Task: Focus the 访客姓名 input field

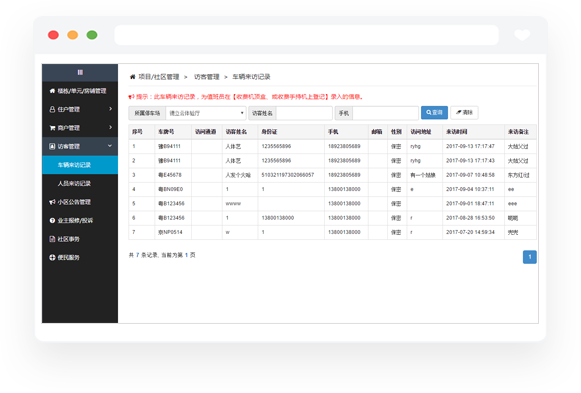Action: coord(304,113)
